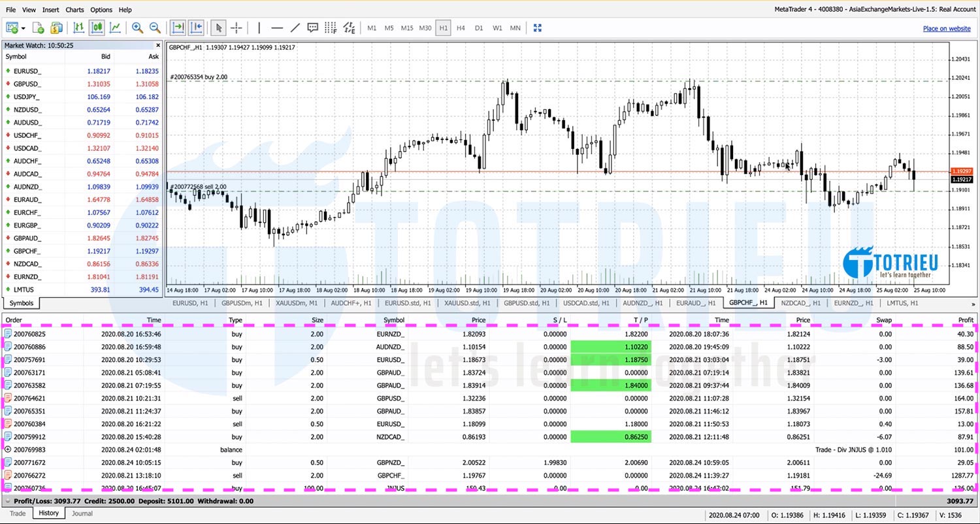
Task: Expand the chart tabs overflow arrows
Action: pos(973,304)
